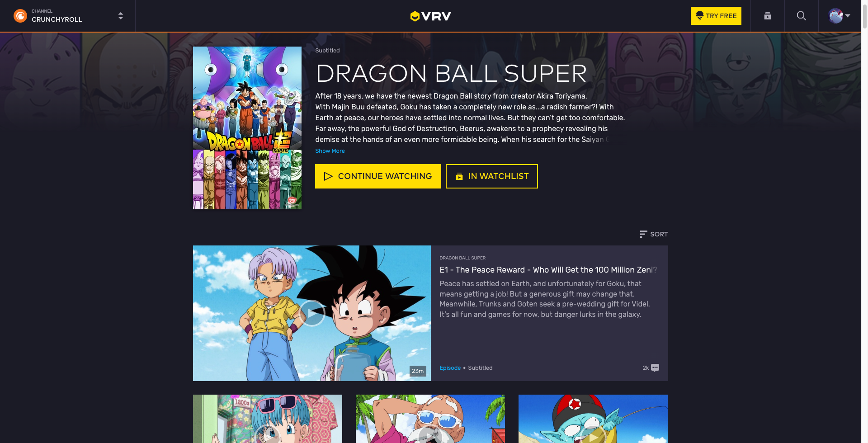This screenshot has height=443, width=868.
Task: Expand the Crunchyroll channel selector arrows
Action: click(x=121, y=16)
